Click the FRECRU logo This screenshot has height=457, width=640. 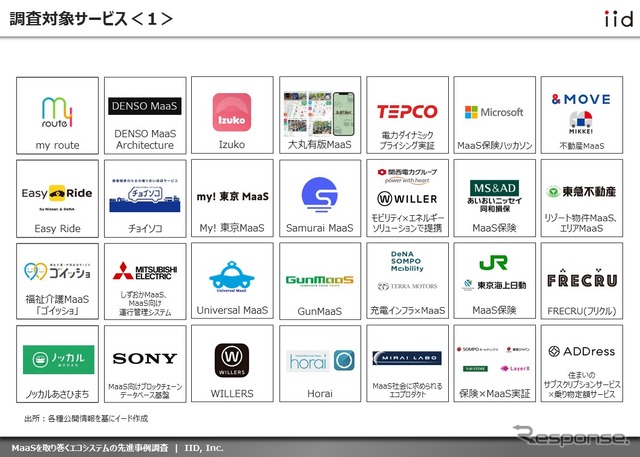click(582, 279)
